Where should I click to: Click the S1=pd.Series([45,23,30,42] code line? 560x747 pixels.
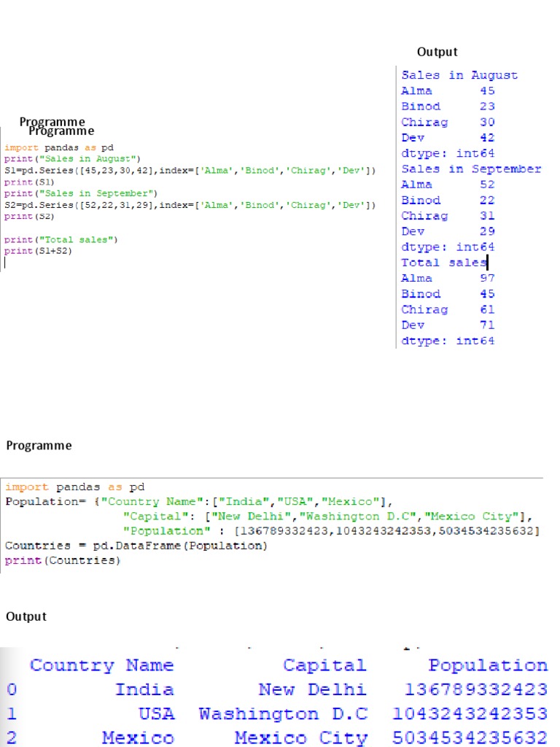pos(190,170)
